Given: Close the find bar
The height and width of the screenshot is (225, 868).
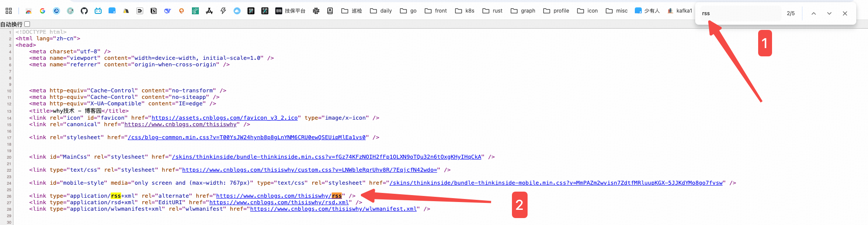Looking at the screenshot, I should click(845, 13).
